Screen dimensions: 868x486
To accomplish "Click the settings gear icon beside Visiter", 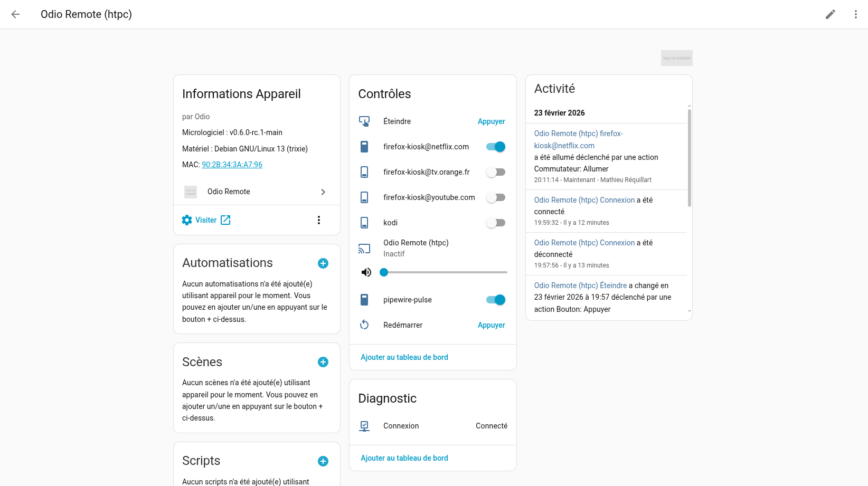I will point(187,220).
